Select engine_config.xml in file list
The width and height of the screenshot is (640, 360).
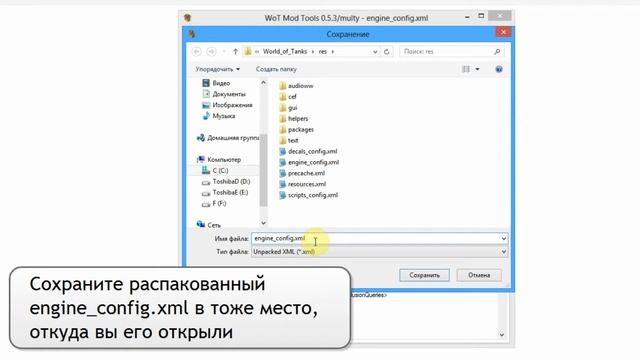(x=309, y=162)
